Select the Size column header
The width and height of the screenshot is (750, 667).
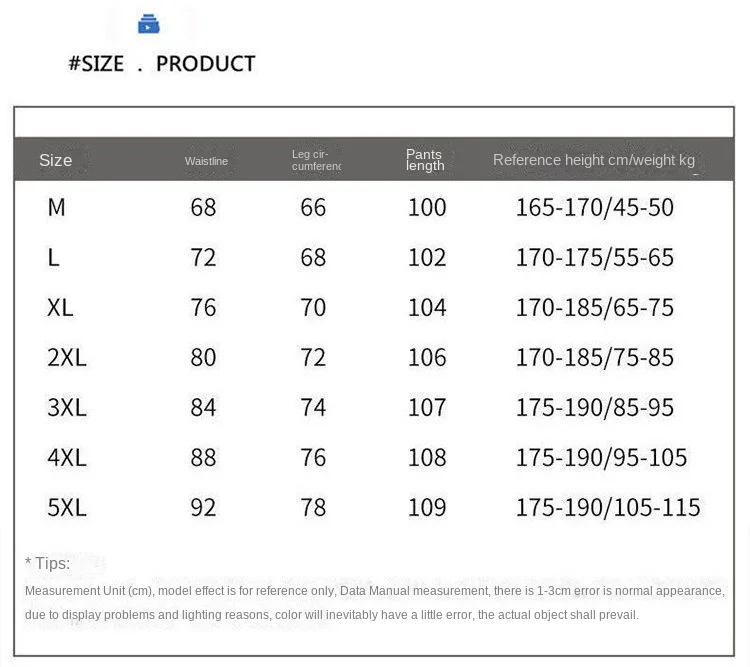pos(55,160)
